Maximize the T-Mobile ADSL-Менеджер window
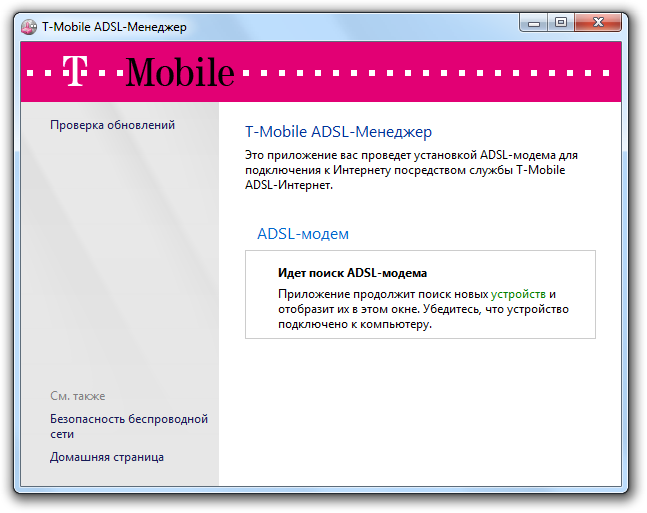The width and height of the screenshot is (647, 513). tap(561, 23)
